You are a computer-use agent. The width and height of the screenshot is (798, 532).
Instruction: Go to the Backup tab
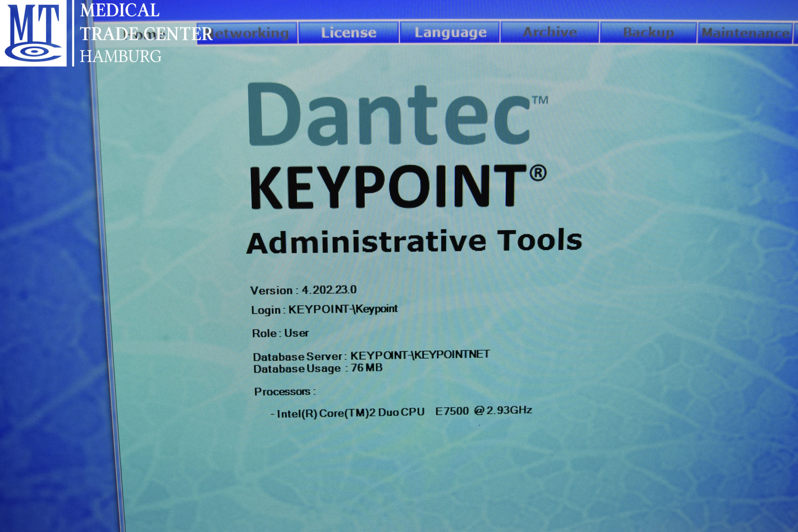pos(648,33)
